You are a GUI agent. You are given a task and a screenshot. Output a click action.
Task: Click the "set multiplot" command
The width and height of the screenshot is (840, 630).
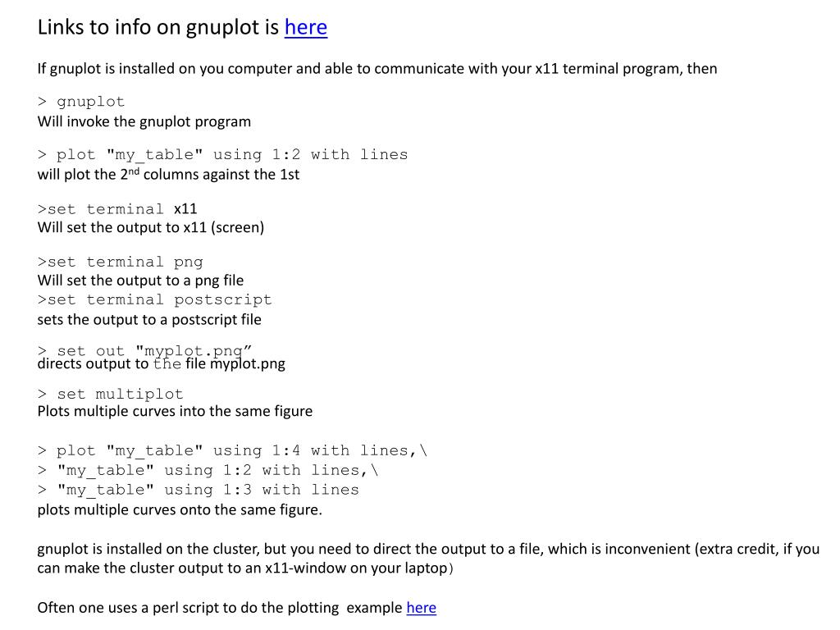point(111,394)
